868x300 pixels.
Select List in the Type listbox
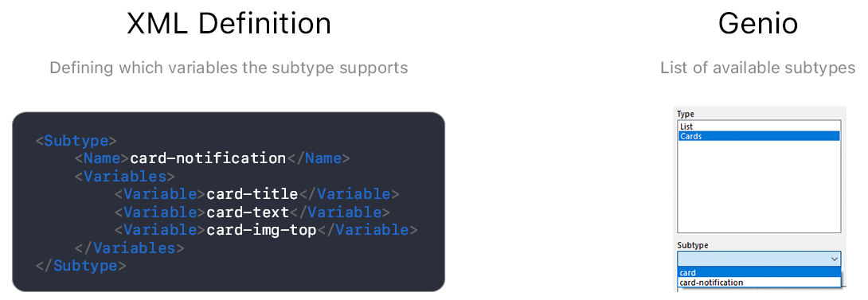[758, 127]
